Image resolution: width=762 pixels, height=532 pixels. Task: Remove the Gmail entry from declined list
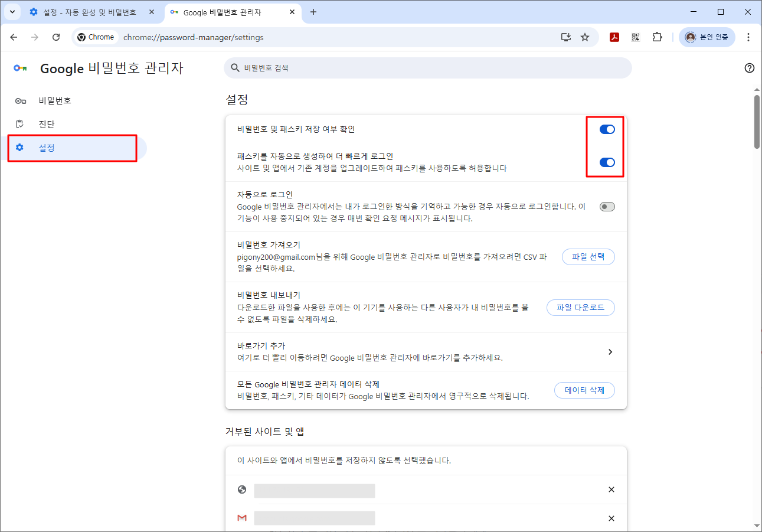point(611,518)
